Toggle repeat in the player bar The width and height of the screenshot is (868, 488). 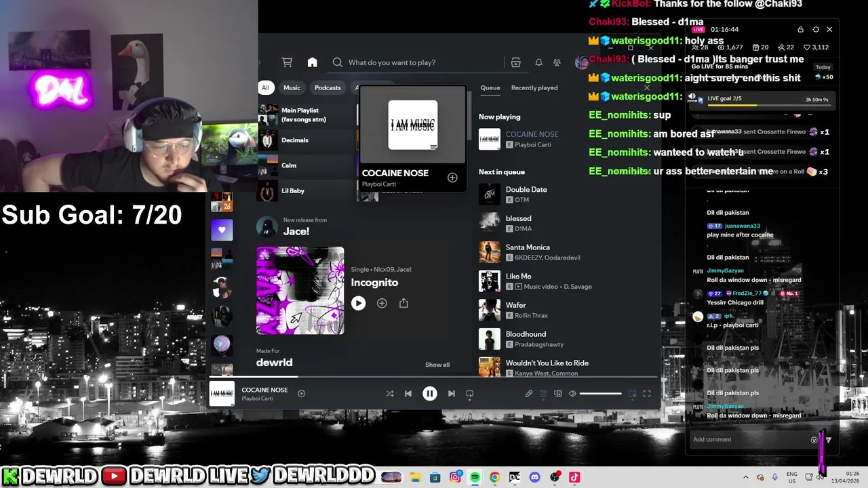tap(469, 394)
